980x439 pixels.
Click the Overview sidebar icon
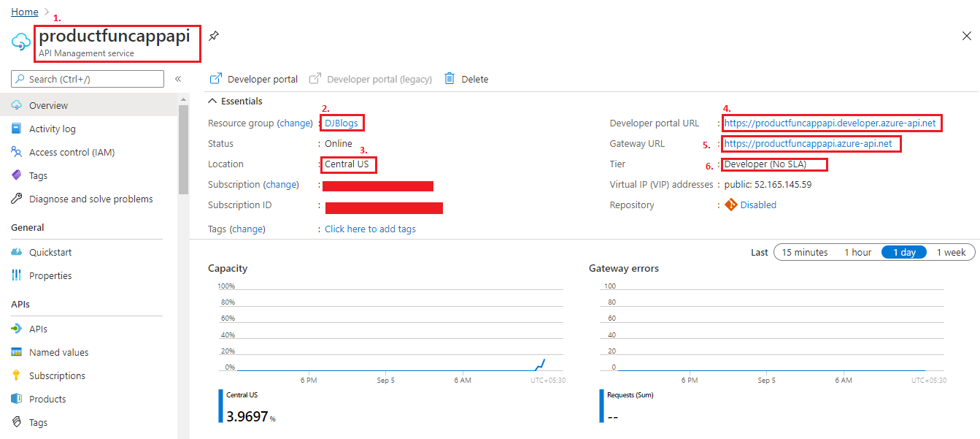click(17, 105)
